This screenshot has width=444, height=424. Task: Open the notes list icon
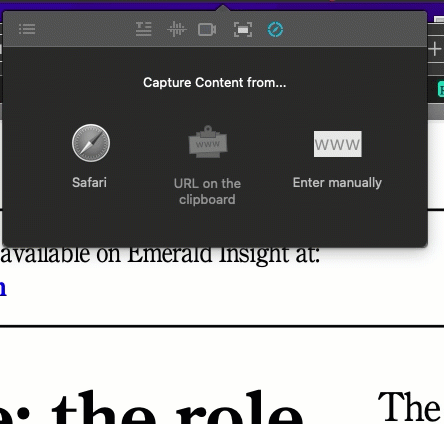pos(27,29)
